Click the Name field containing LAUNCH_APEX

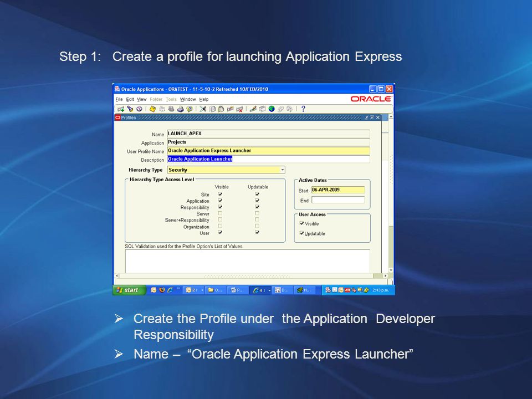[268, 134]
